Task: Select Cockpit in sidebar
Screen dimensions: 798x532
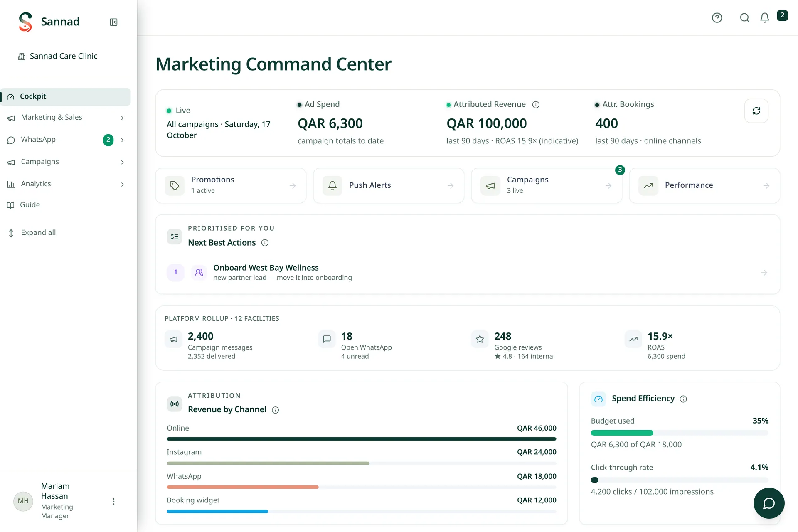Action: (x=66, y=96)
